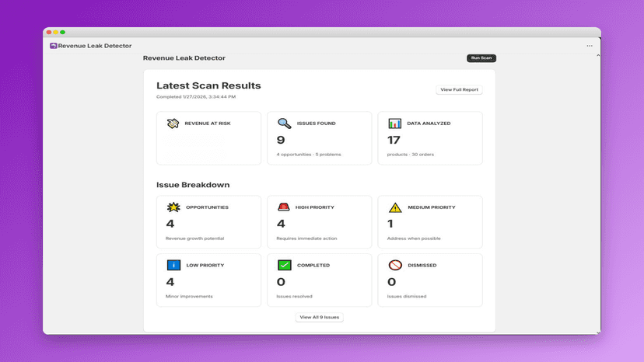
Task: Click 'Address when possible' text
Action: 414,238
